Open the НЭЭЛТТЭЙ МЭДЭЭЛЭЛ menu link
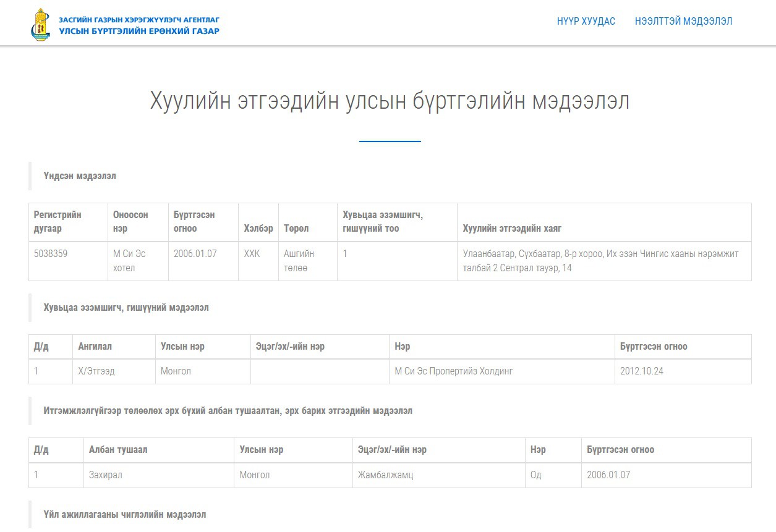 tap(683, 21)
